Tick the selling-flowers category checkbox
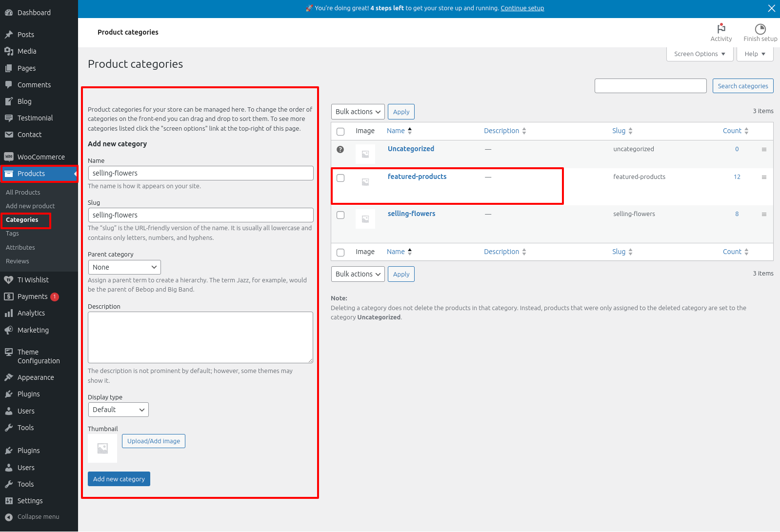The image size is (780, 532). coord(340,215)
